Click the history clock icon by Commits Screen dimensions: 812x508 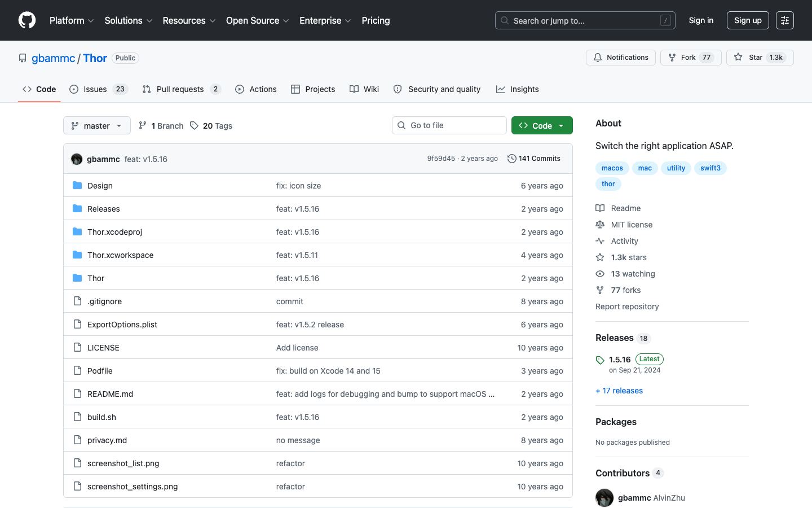pos(511,159)
